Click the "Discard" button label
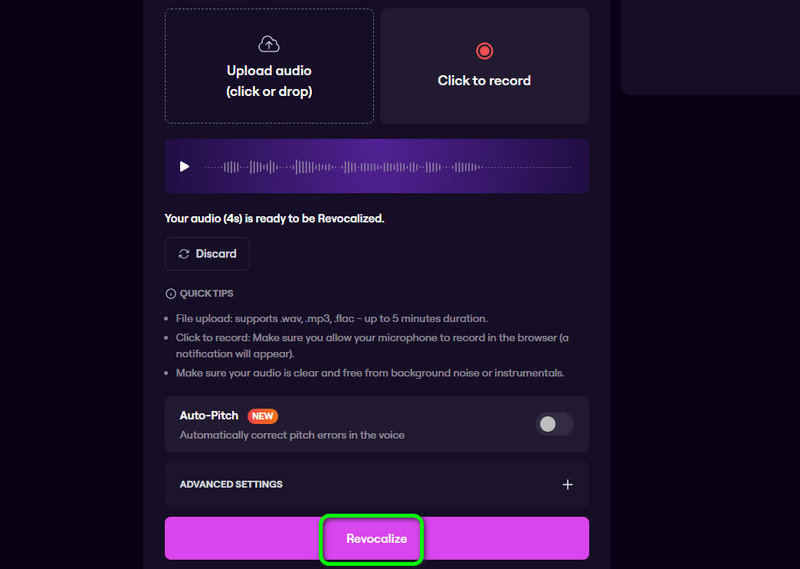The image size is (800, 569). click(x=216, y=254)
